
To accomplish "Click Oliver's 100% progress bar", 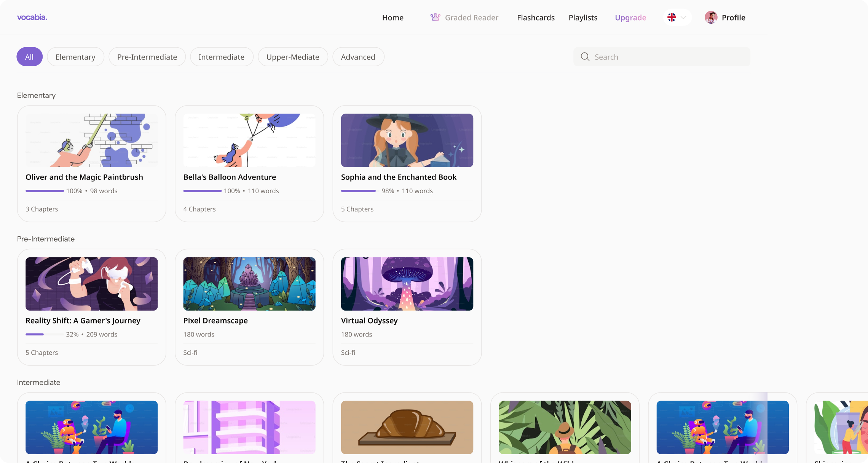I will pos(45,191).
